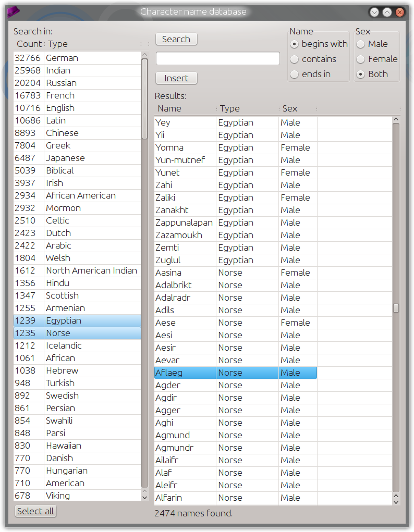Select the name Zappunalapan in results

click(x=184, y=222)
